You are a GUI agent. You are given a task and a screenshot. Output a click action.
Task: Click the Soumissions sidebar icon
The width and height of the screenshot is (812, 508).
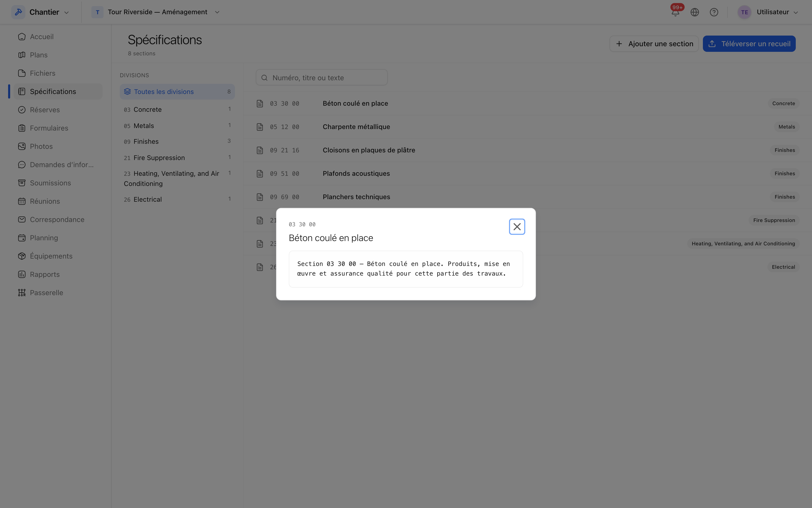22,183
